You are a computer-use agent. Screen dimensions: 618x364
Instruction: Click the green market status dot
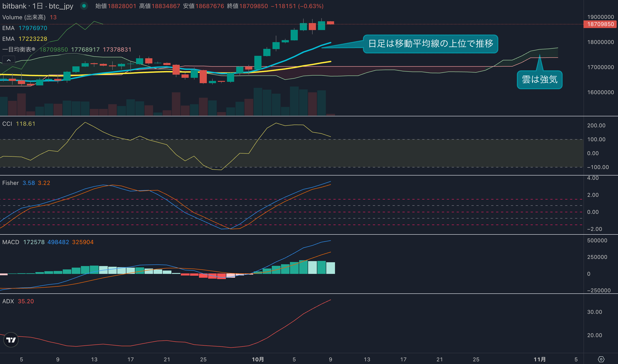(84, 6)
